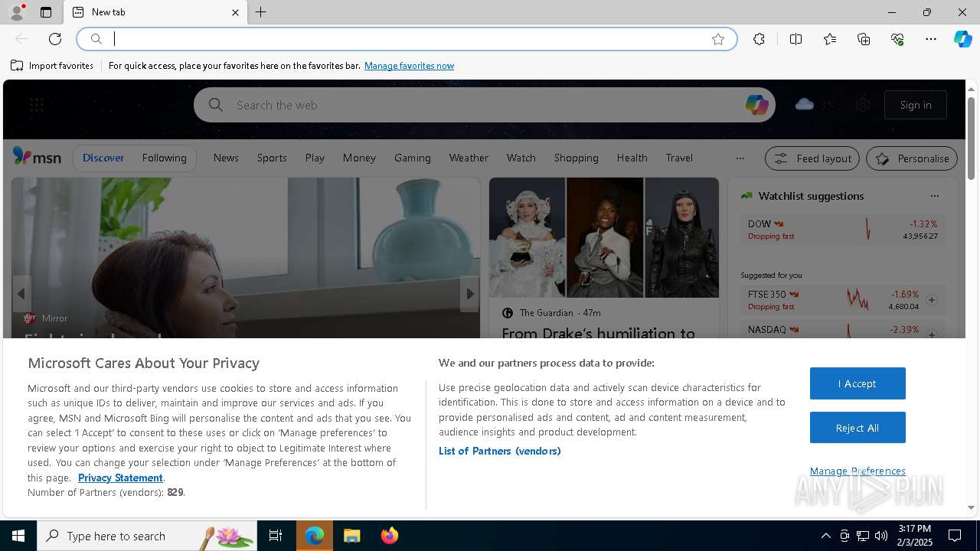The width and height of the screenshot is (980, 551).
Task: Open the tab actions menu icon
Action: [x=46, y=12]
